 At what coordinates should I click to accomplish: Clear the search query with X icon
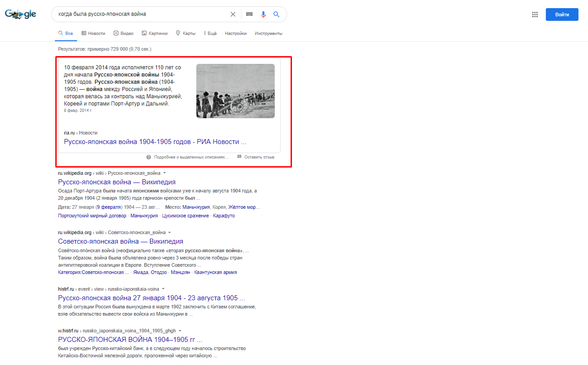pos(233,14)
